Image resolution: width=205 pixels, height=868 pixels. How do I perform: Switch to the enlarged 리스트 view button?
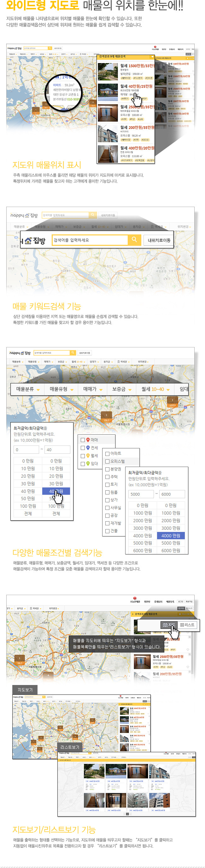pos(187,625)
